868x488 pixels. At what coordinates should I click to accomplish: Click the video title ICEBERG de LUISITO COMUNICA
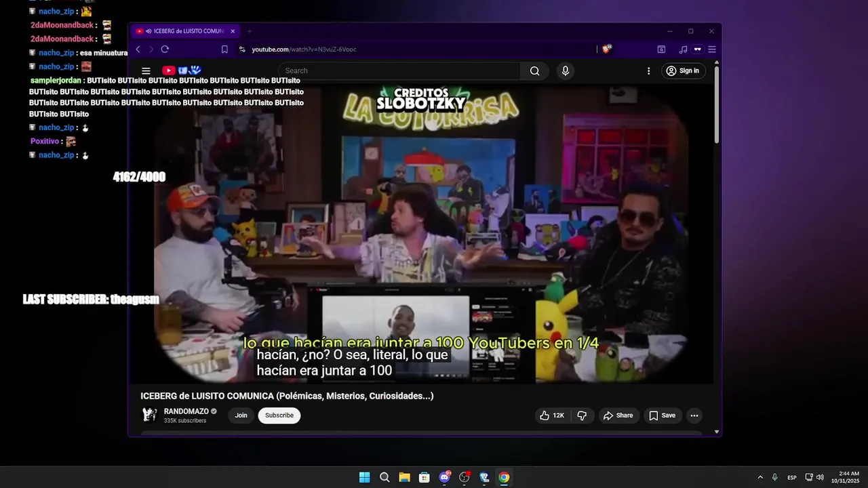[x=287, y=396]
